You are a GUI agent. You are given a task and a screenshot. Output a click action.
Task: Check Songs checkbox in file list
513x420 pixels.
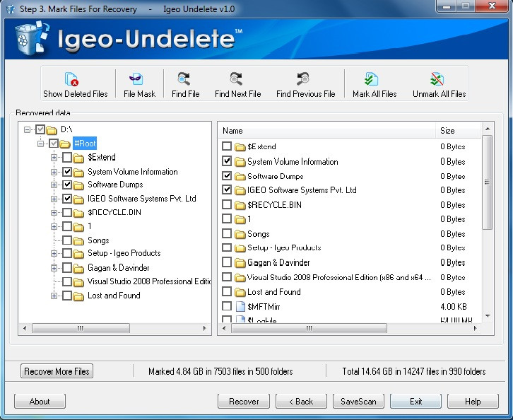pos(227,233)
